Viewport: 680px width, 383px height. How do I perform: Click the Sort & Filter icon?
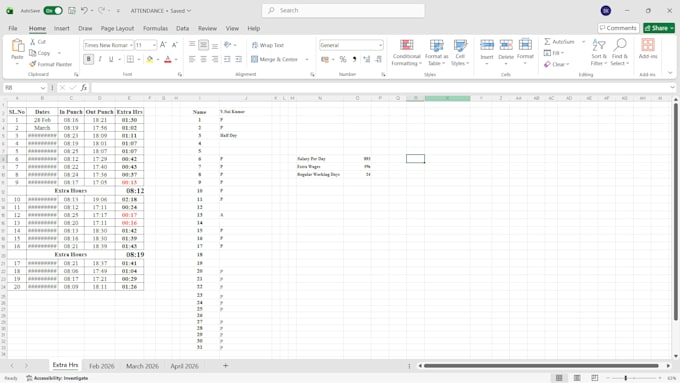[598, 45]
